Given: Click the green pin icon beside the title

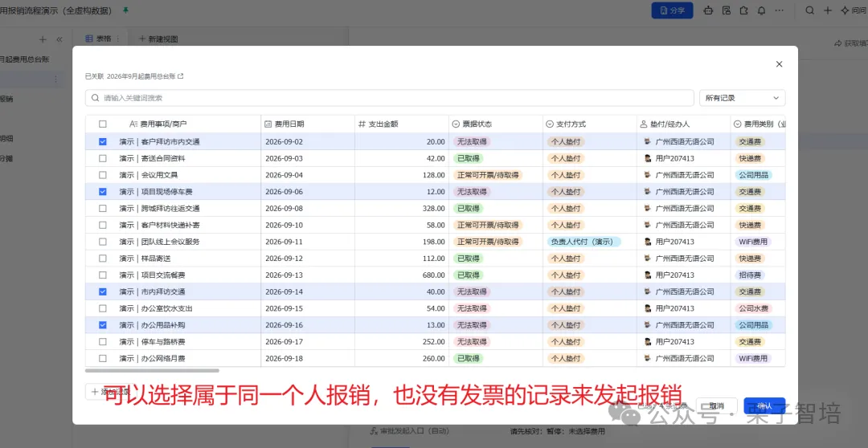Looking at the screenshot, I should coord(125,10).
